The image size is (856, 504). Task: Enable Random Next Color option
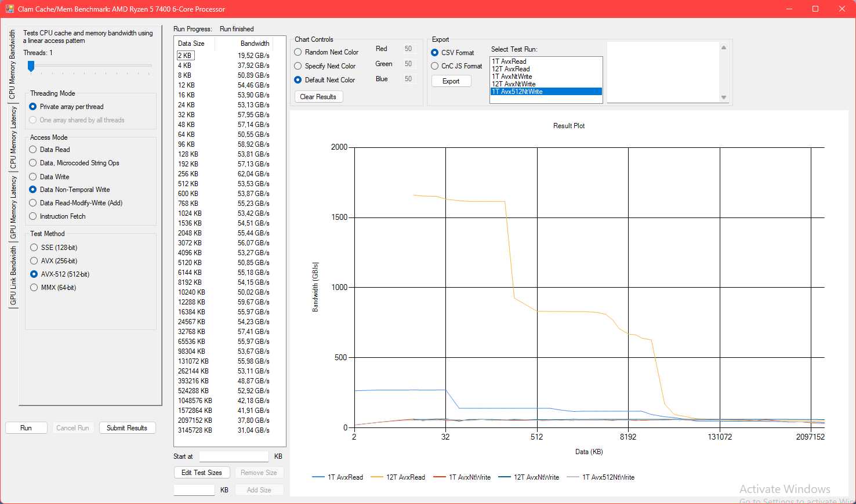[x=298, y=52]
